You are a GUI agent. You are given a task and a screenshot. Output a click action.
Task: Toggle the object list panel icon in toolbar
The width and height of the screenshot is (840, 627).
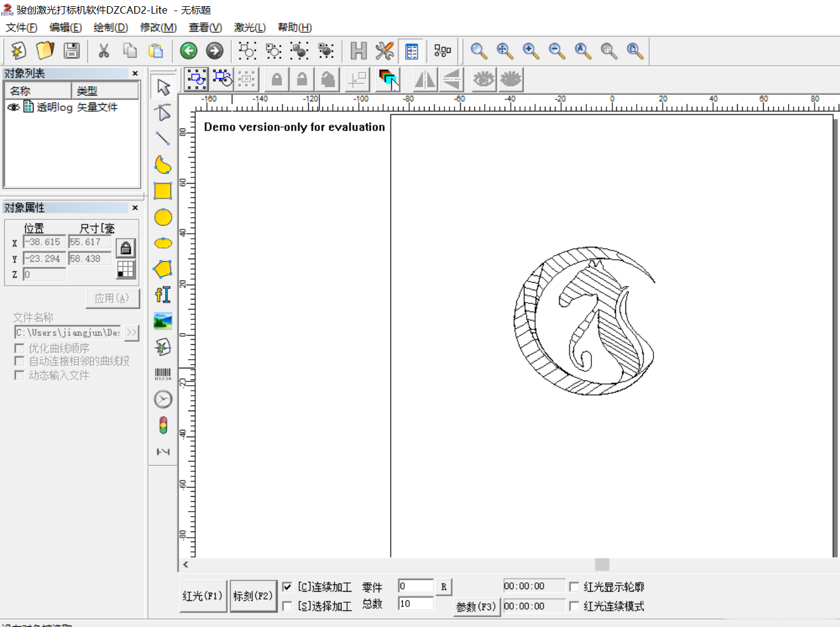(x=411, y=50)
